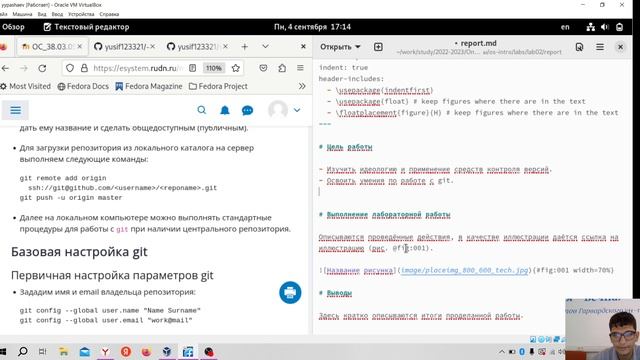Close the second yusif123321 GitHub tab
640x360 pixels.
pos(225,47)
